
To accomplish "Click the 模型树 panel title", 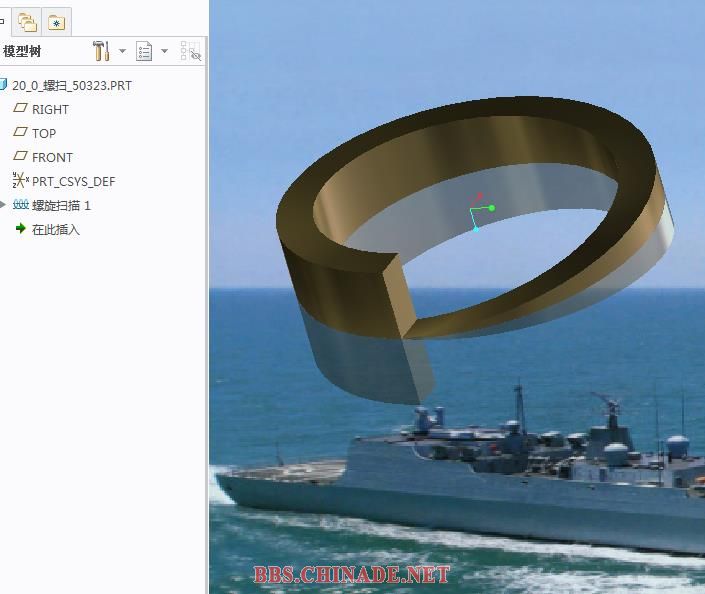I will point(22,51).
